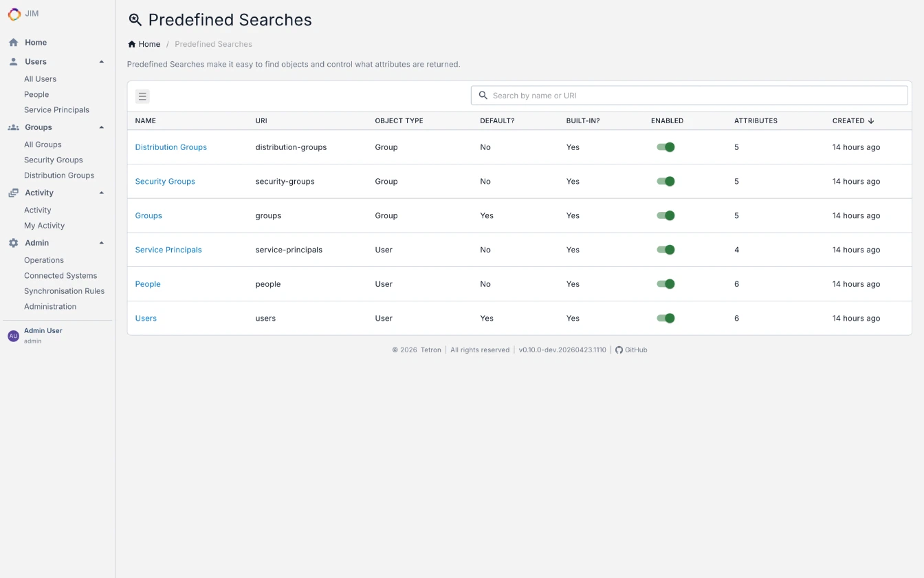Collapse the Groups sidebar section
924x578 pixels.
102,127
